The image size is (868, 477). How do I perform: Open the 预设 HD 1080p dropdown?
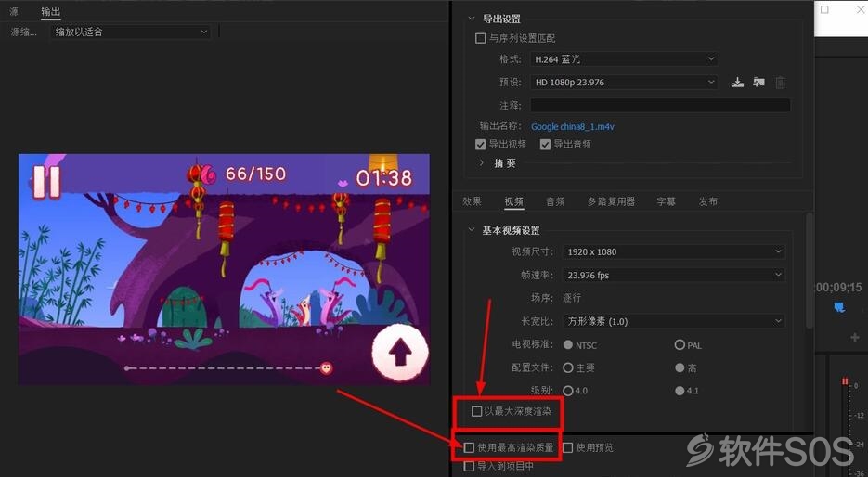(624, 82)
